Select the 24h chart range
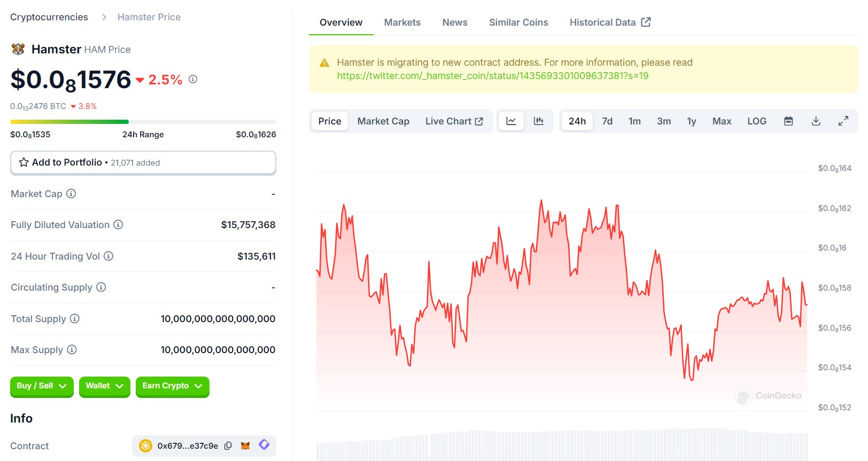The height and width of the screenshot is (461, 868). (577, 121)
